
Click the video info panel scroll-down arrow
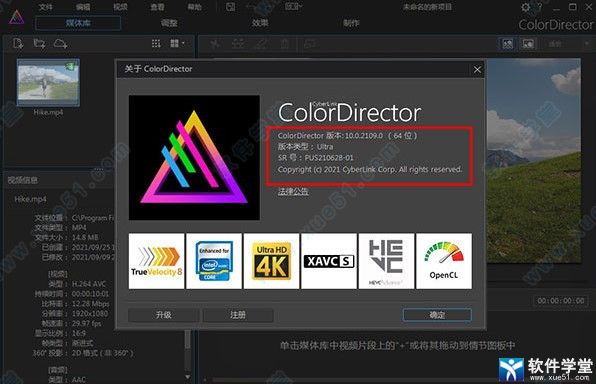click(187, 377)
